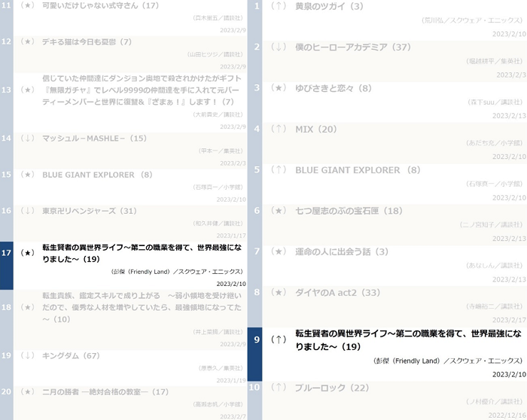The width and height of the screenshot is (527, 420).
Task: Click the (↑) marker beside MIX
Action: point(279,129)
